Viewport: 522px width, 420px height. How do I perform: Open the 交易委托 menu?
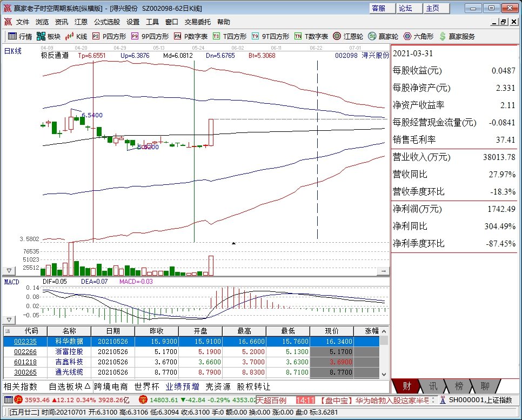click(198, 22)
